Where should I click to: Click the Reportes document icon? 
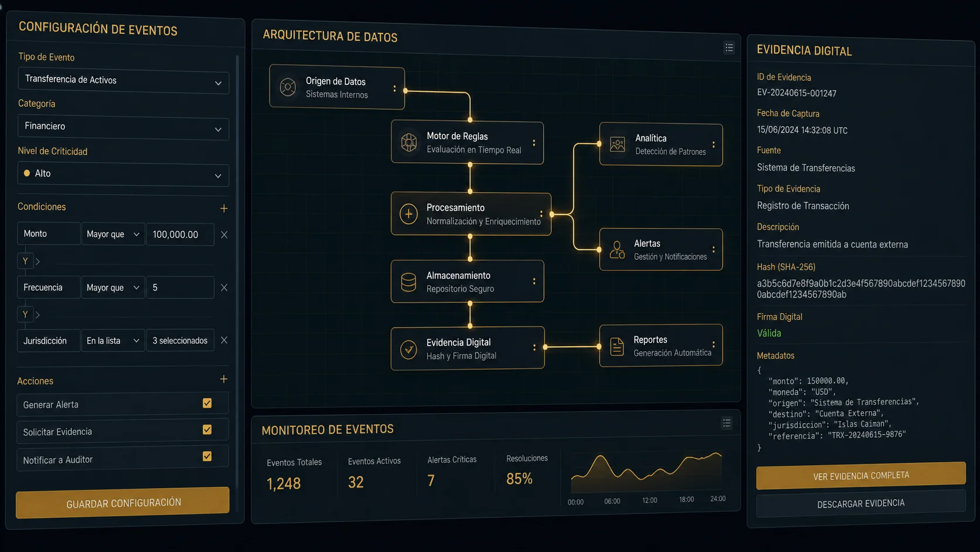pyautogui.click(x=617, y=347)
